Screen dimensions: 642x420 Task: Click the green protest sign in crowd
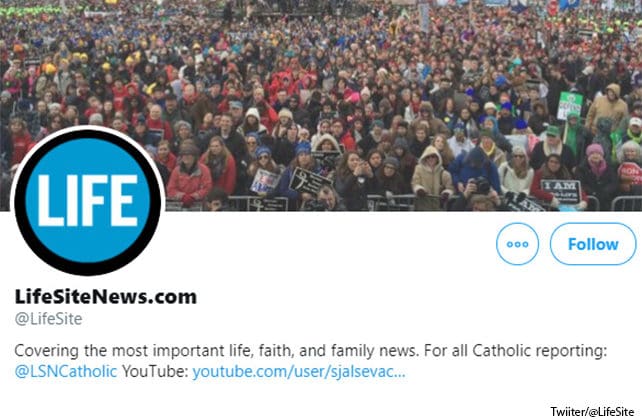tap(570, 106)
